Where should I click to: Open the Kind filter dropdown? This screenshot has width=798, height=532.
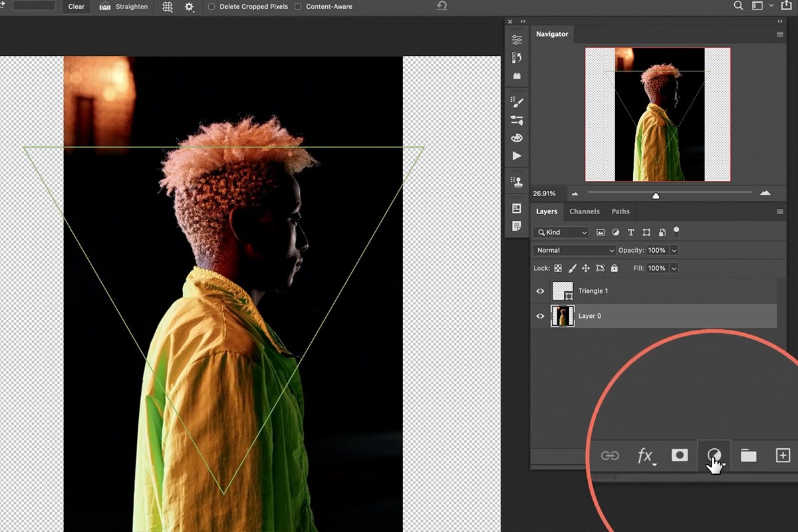click(x=561, y=233)
